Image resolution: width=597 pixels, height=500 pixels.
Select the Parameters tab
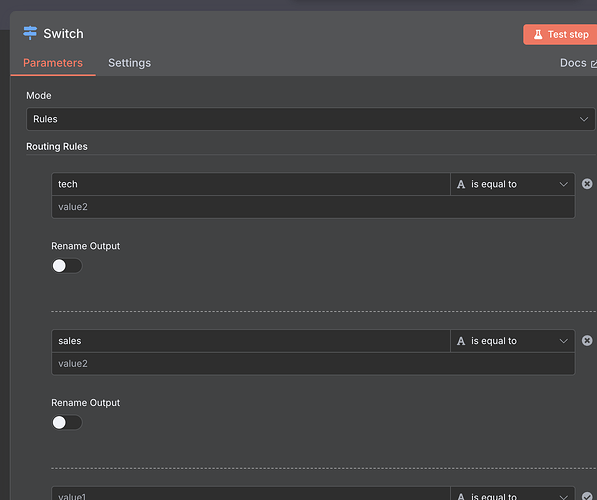pos(53,63)
